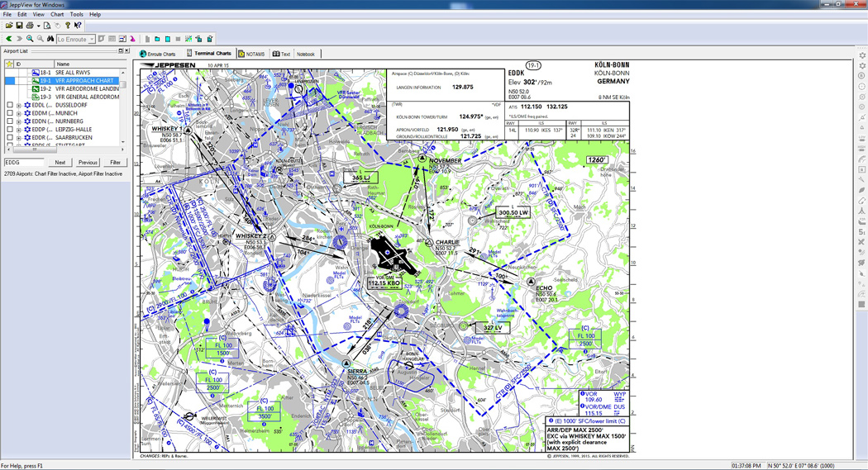Maximize the Airport List panel
Image resolution: width=868 pixels, height=470 pixels.
pos(121,51)
